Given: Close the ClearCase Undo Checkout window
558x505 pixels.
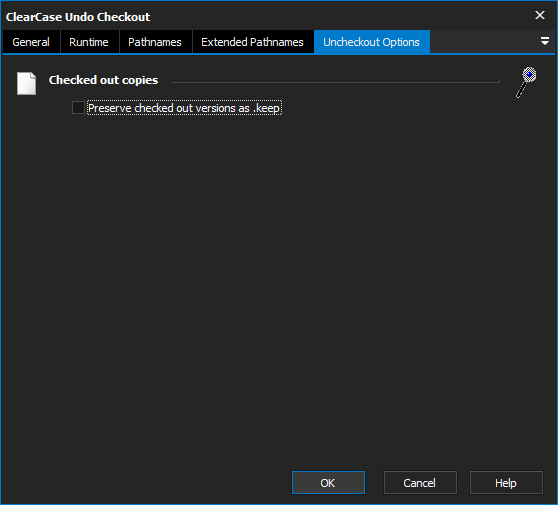Looking at the screenshot, I should (x=539, y=15).
